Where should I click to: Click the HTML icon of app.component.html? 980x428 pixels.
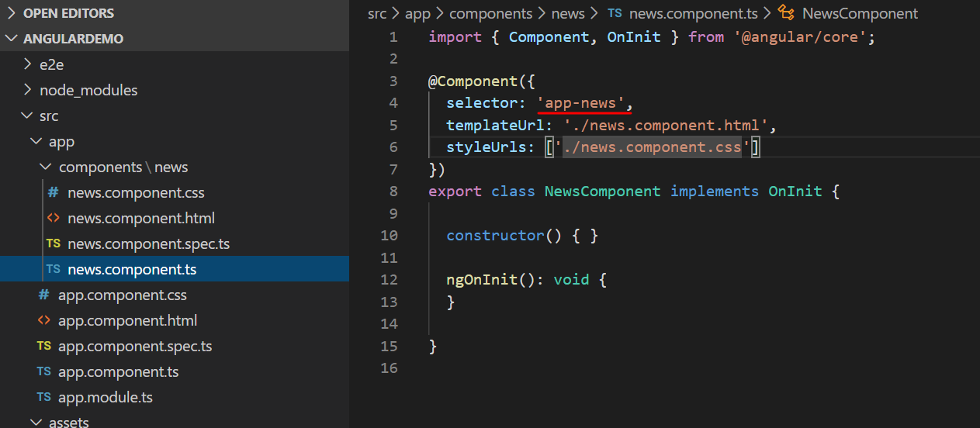pos(43,320)
